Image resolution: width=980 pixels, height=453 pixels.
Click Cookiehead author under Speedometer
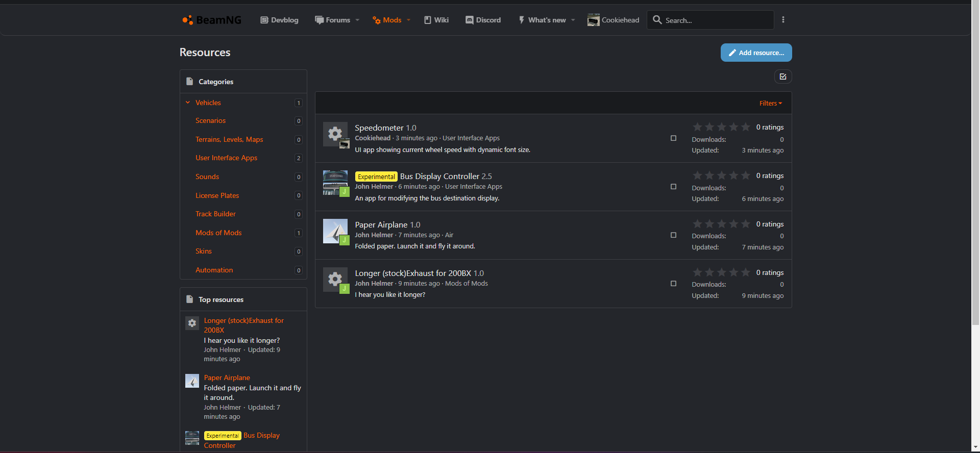click(x=373, y=138)
